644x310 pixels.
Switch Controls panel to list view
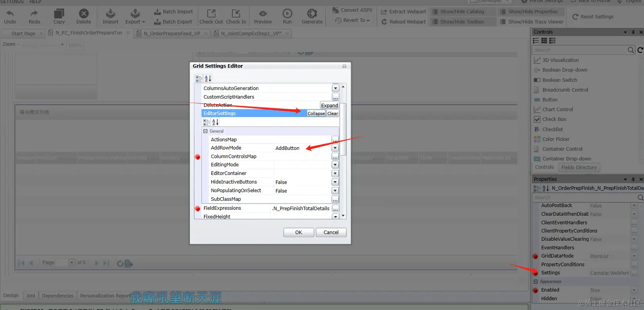(x=536, y=41)
